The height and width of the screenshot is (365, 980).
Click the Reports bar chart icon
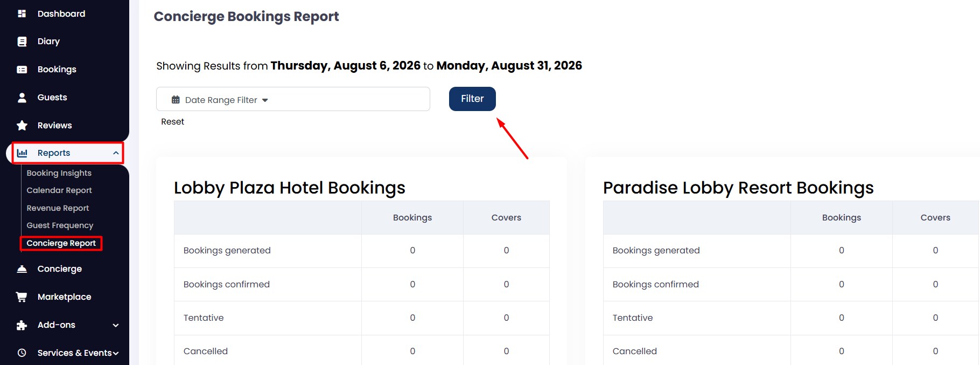tap(22, 153)
